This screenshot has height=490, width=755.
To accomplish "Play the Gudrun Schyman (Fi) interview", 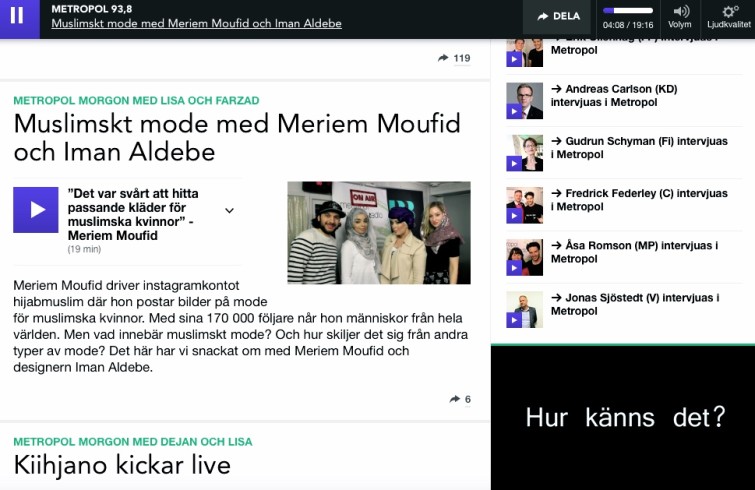I will (514, 164).
